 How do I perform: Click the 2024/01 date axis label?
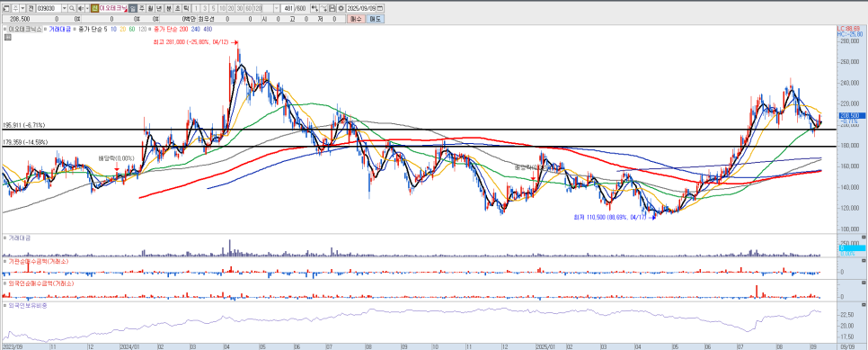pyautogui.click(x=131, y=346)
